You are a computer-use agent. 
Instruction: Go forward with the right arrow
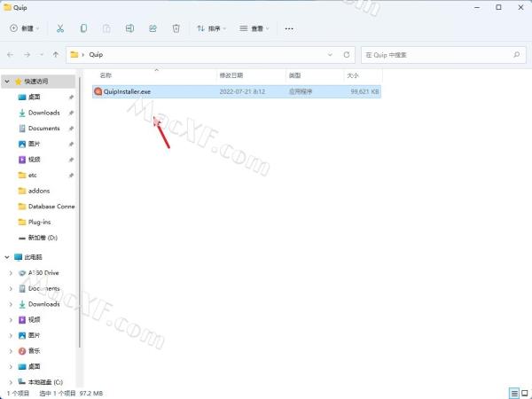point(27,55)
